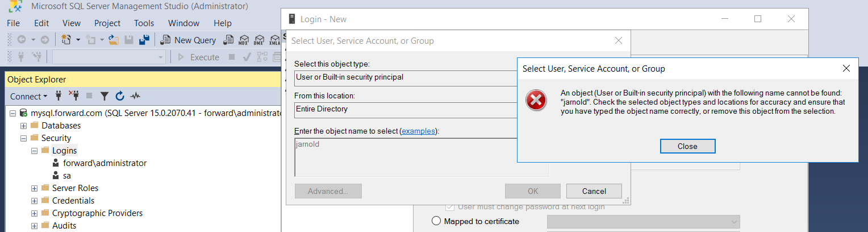Open the examples link

(x=419, y=131)
